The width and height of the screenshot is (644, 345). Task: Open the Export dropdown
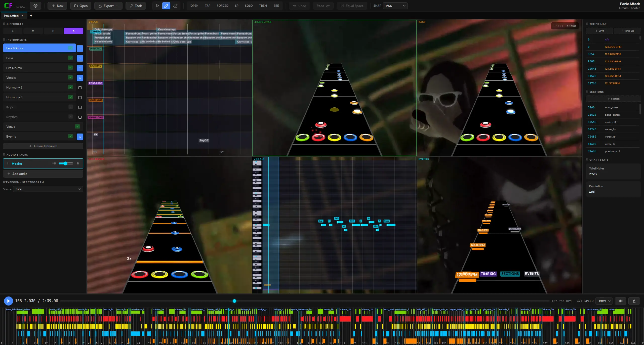click(108, 6)
